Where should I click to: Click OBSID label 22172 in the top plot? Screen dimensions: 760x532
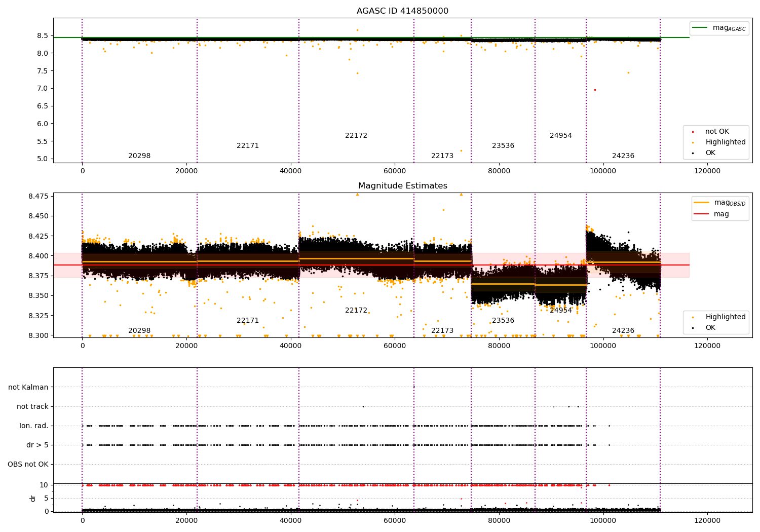pos(356,136)
